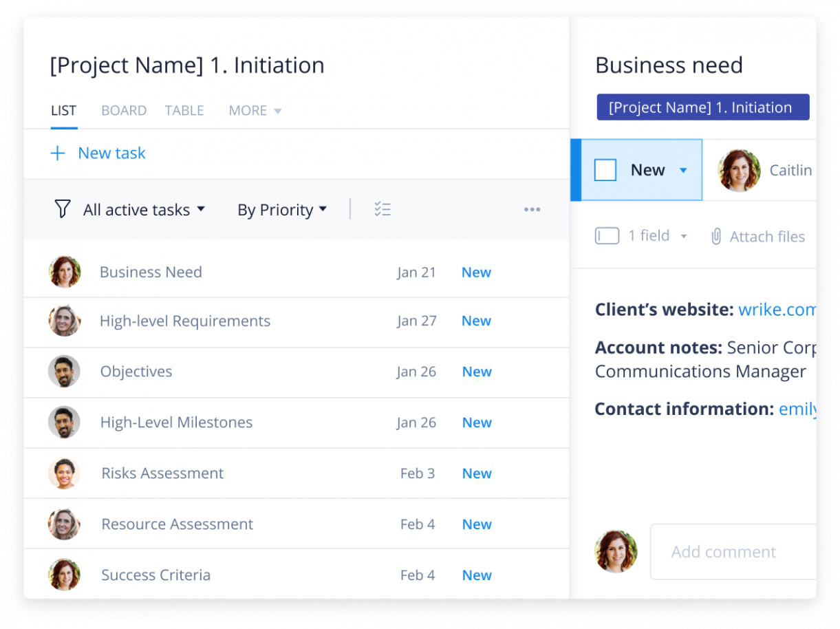Click New status of Business Need row
The width and height of the screenshot is (840, 629).
tap(476, 273)
